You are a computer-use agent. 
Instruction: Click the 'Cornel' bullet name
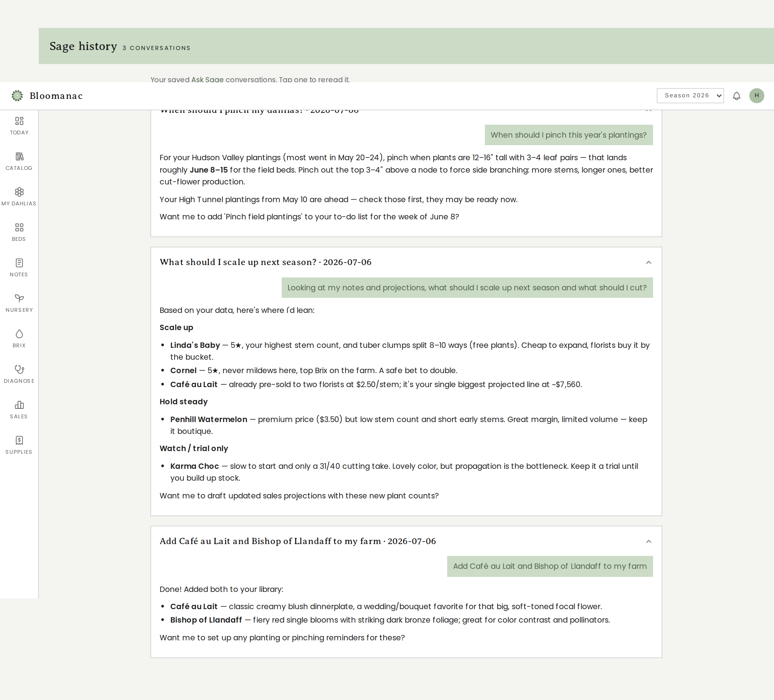[x=183, y=370]
